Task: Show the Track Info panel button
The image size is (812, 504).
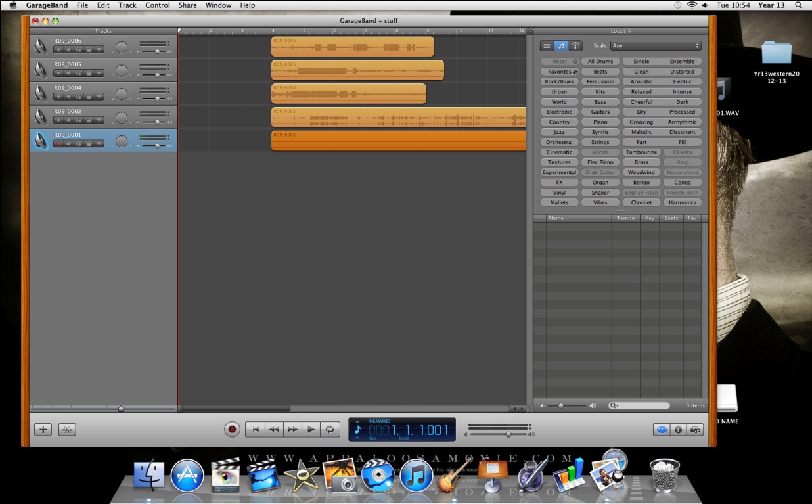Action: [678, 430]
